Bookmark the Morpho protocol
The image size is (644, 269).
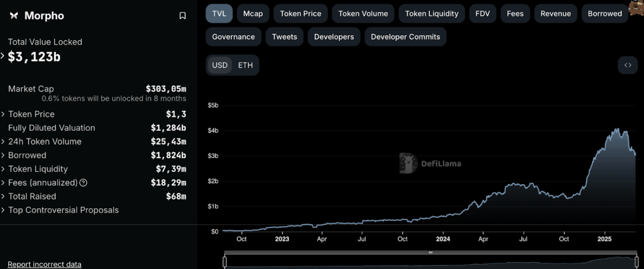point(182,16)
